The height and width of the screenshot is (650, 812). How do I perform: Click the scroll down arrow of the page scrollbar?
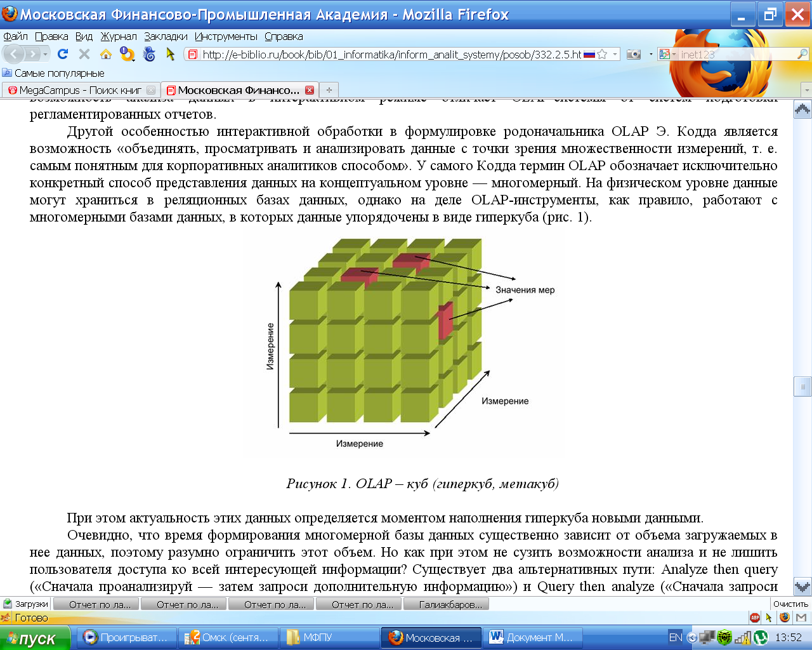[x=802, y=587]
